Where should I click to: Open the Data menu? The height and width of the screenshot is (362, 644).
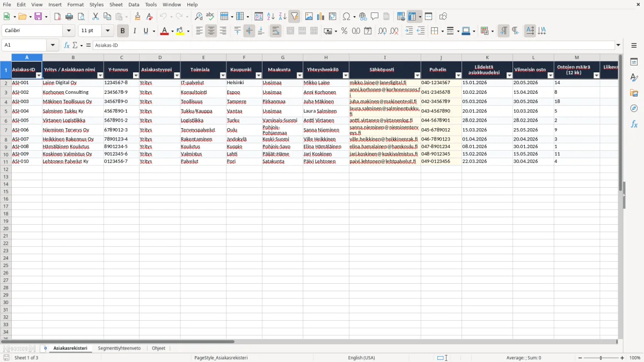pyautogui.click(x=134, y=4)
